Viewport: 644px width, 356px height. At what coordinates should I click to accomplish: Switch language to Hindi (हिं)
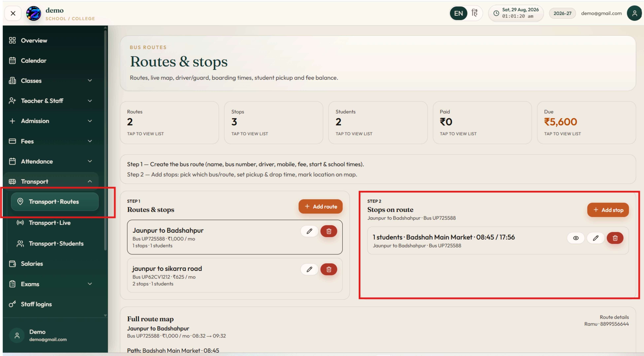point(474,13)
